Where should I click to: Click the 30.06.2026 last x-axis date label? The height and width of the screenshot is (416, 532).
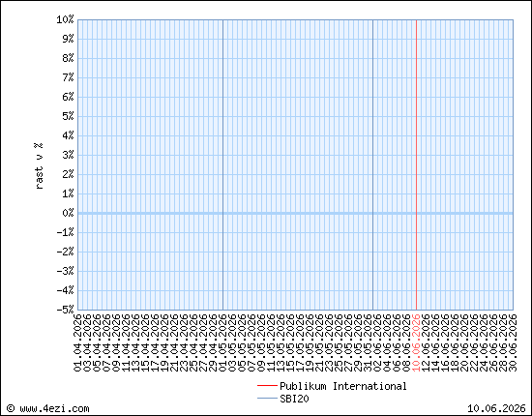click(x=513, y=342)
